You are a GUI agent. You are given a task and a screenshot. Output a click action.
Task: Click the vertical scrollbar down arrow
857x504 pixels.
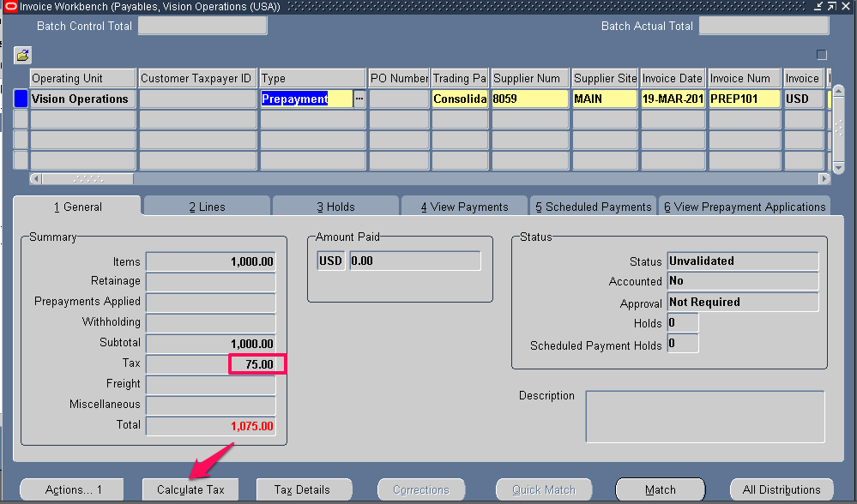pyautogui.click(x=839, y=168)
